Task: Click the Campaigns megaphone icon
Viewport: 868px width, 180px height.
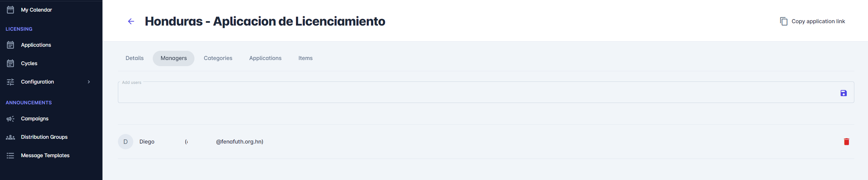Action: click(11, 119)
